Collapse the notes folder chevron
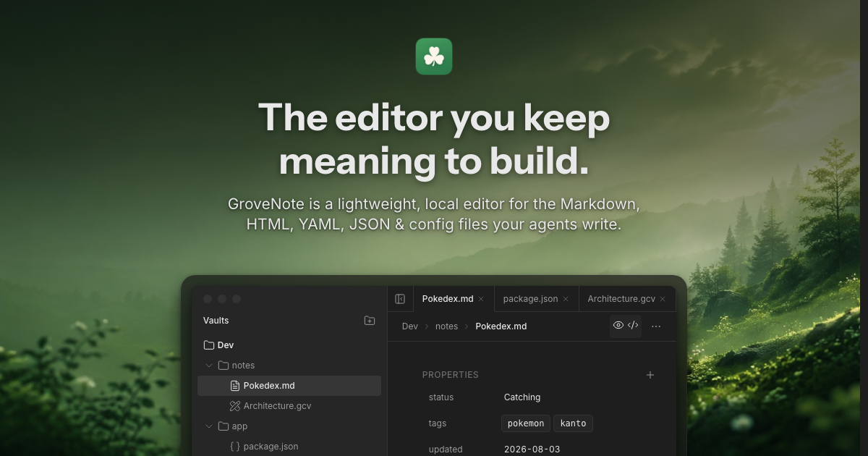The height and width of the screenshot is (456, 868). pyautogui.click(x=209, y=366)
